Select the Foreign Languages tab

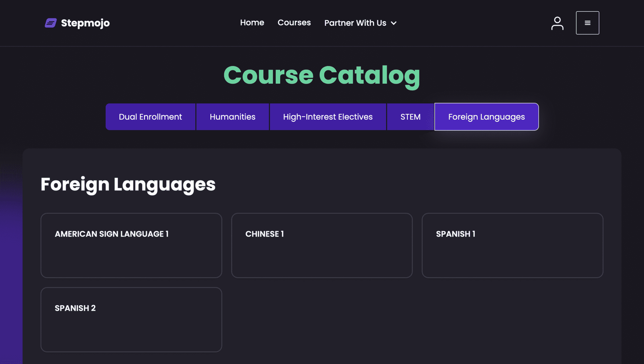[x=486, y=117]
